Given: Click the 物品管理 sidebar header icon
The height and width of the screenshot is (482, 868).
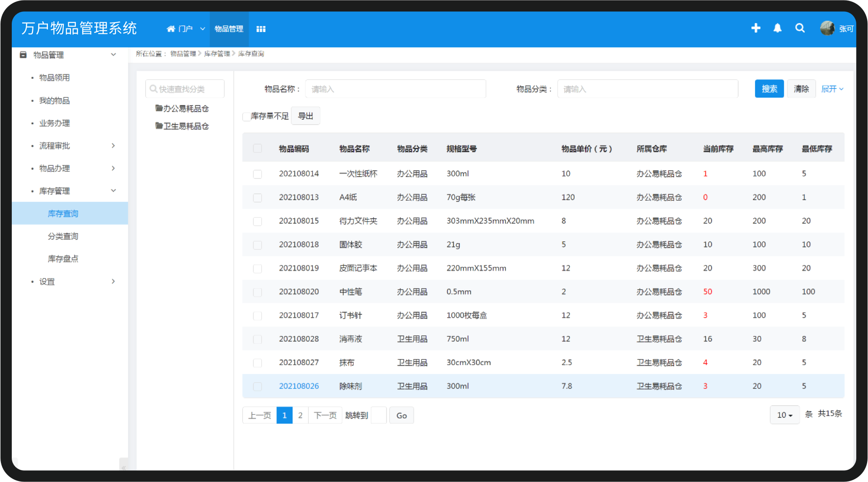Looking at the screenshot, I should (23, 55).
